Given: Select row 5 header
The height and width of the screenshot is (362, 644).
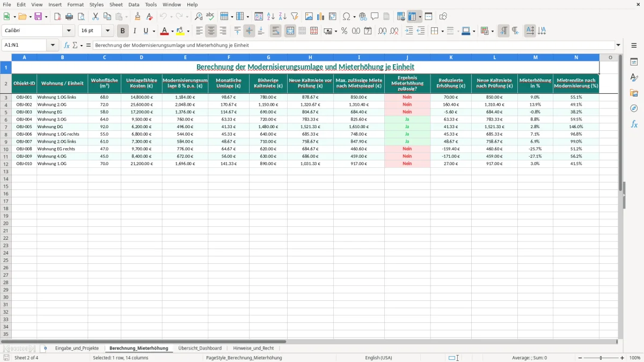Looking at the screenshot, I should [6, 112].
